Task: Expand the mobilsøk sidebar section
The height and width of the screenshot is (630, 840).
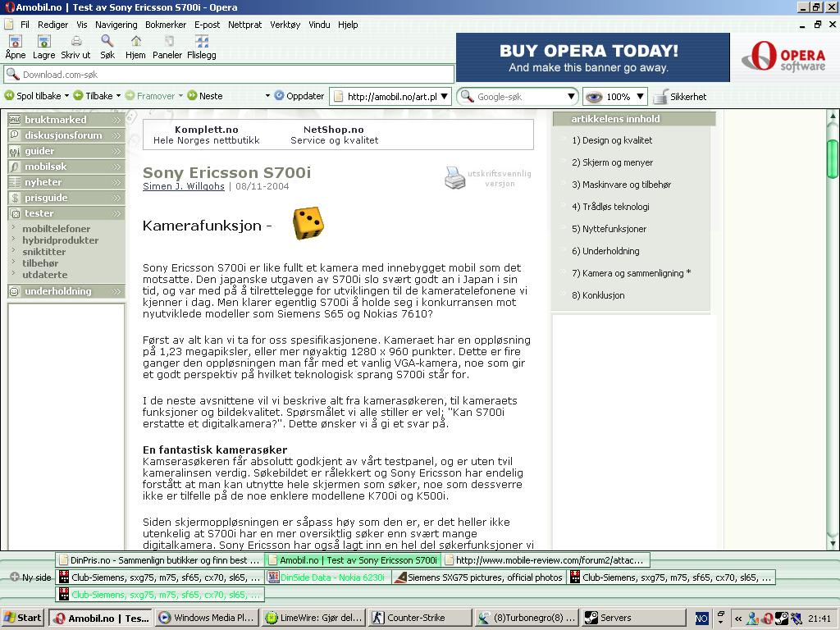Action: coord(66,166)
